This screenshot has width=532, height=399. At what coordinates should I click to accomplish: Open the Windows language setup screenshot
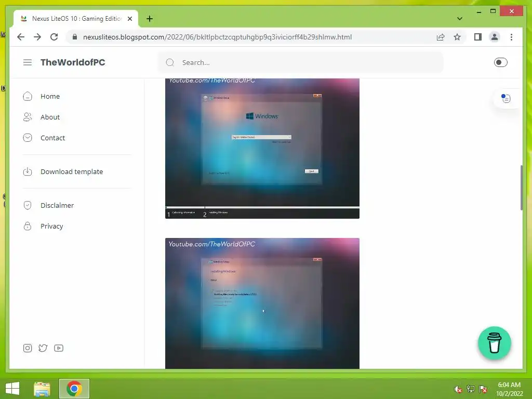pyautogui.click(x=262, y=148)
